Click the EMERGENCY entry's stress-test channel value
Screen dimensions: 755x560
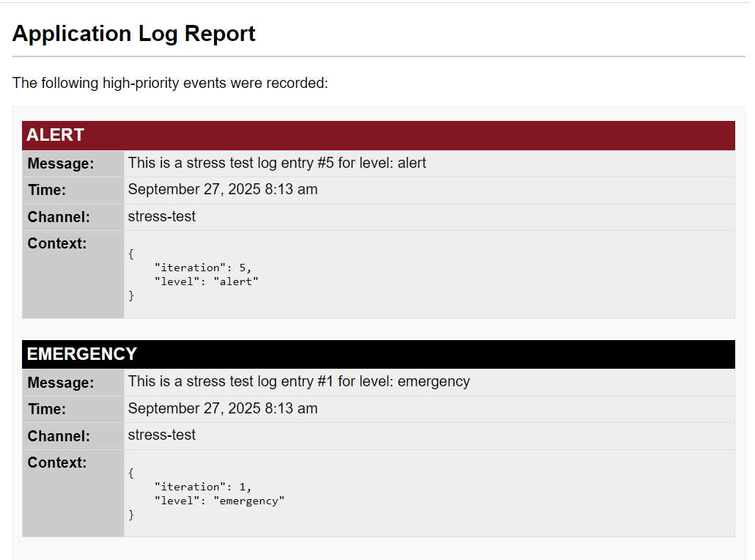162,435
